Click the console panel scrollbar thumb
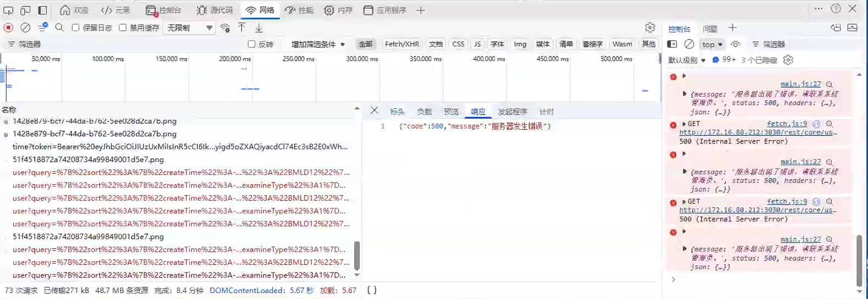Image resolution: width=868 pixels, height=299 pixels. click(x=859, y=261)
